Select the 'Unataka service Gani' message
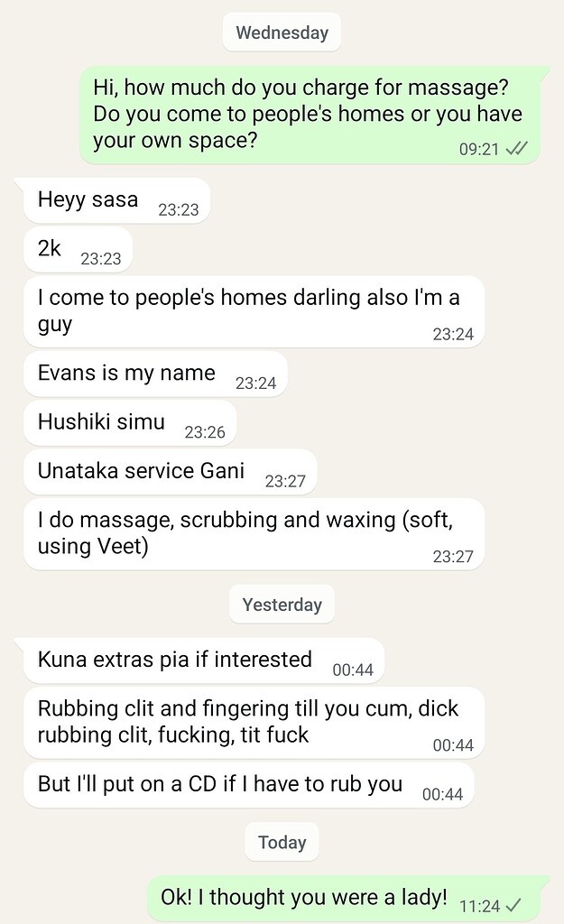This screenshot has width=564, height=924. (x=171, y=471)
